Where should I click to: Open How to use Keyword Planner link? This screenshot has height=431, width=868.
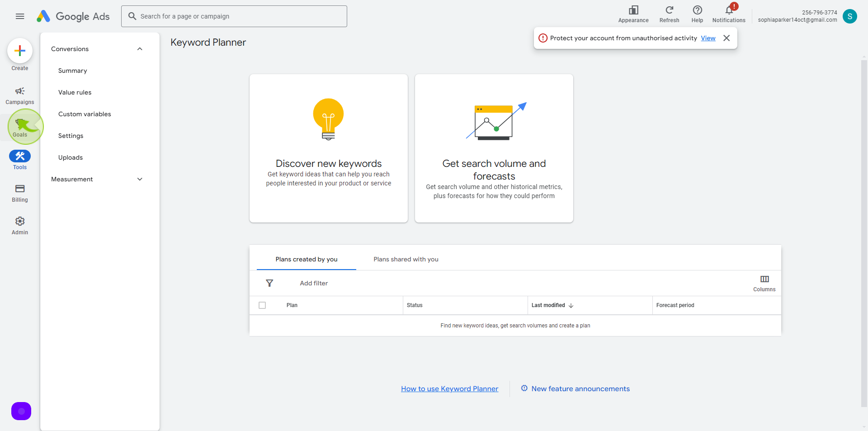point(449,389)
